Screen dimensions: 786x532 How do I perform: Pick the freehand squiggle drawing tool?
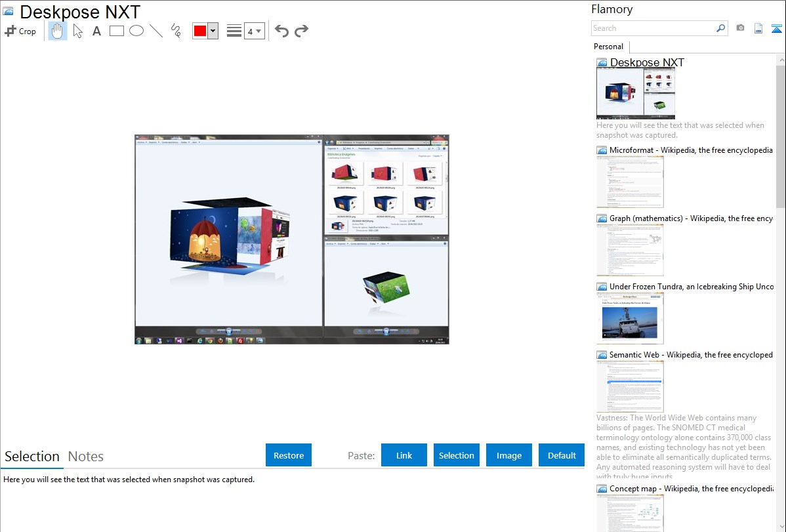176,31
